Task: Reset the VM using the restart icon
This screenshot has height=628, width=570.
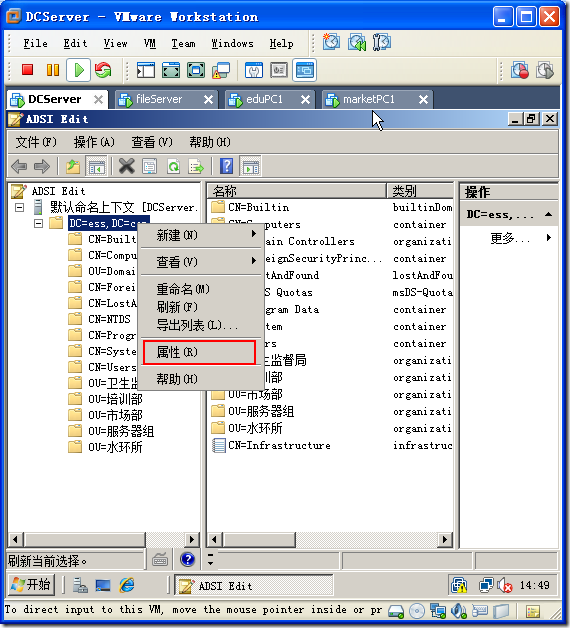Action: click(x=103, y=70)
